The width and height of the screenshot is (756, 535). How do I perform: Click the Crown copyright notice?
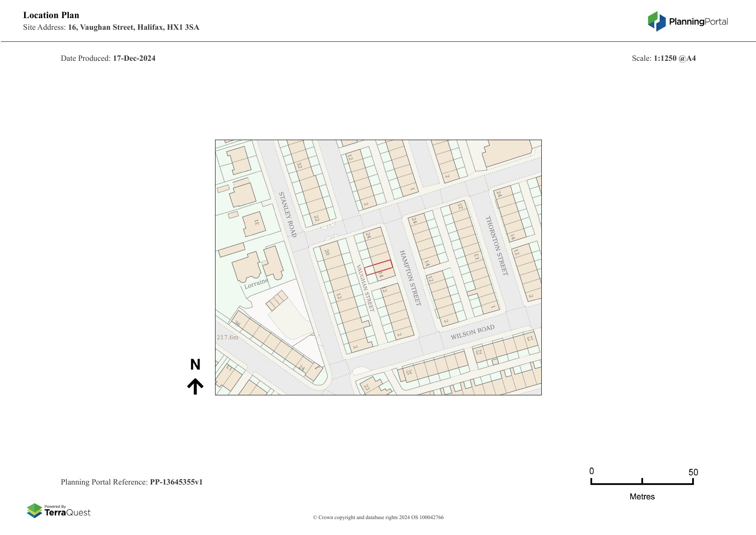378,517
